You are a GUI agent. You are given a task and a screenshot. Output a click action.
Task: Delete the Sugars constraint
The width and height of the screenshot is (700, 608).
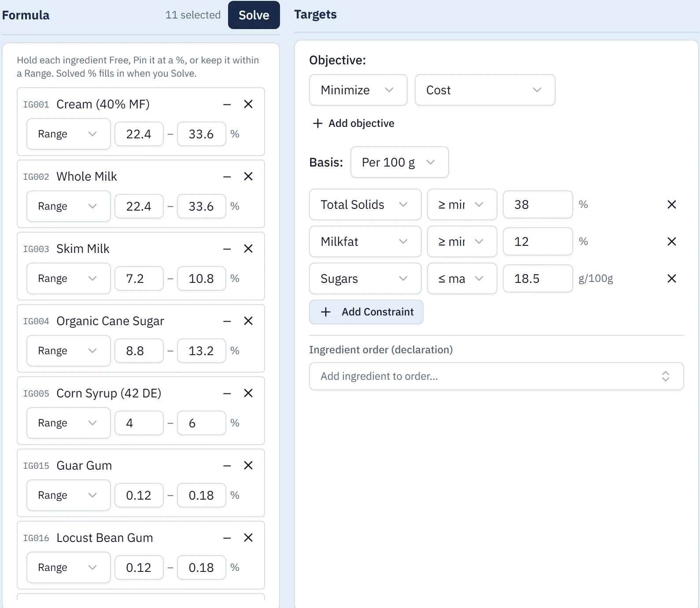pyautogui.click(x=672, y=278)
